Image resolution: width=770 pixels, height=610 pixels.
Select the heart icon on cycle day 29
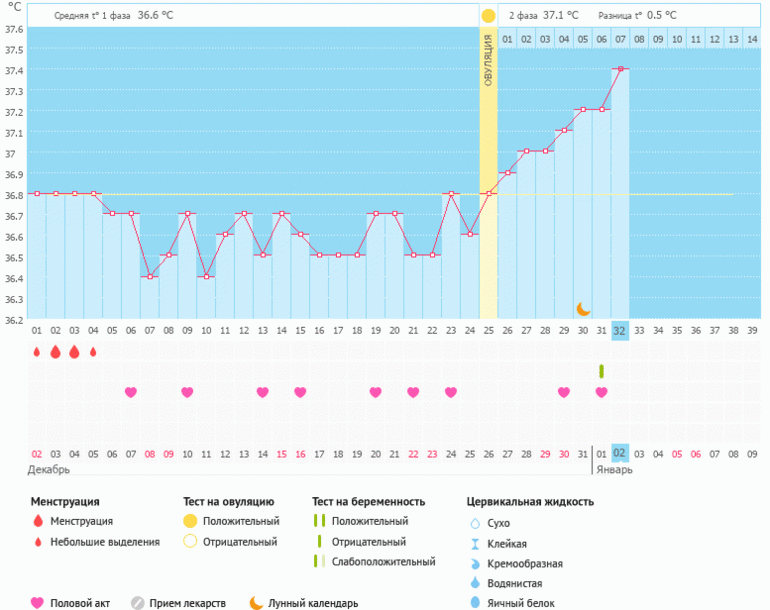coord(564,392)
